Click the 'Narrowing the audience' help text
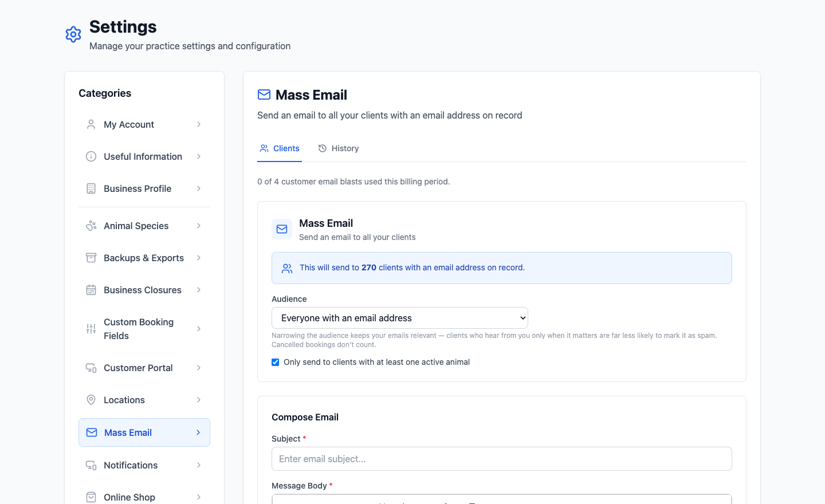The image size is (825, 504). pos(494,340)
